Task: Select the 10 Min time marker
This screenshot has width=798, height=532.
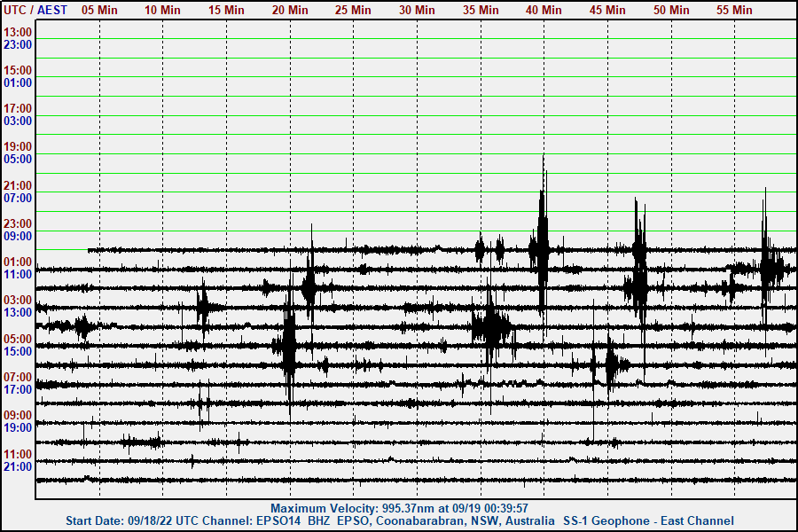Action: coord(163,10)
